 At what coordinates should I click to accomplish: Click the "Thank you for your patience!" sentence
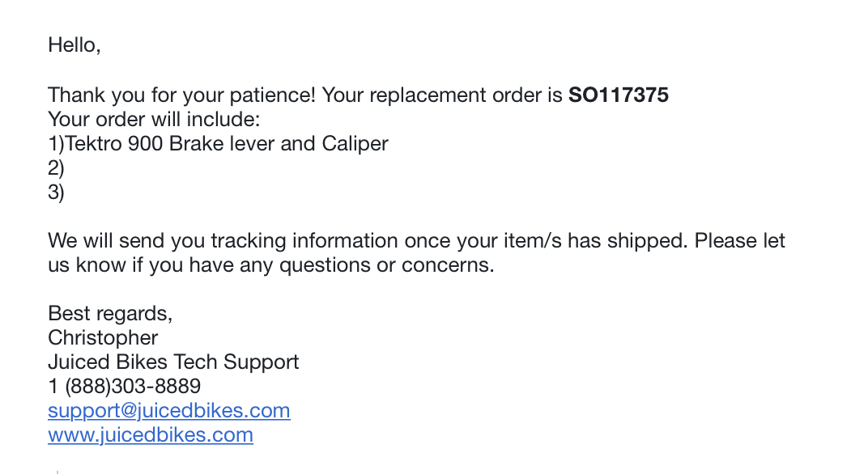pyautogui.click(x=181, y=95)
